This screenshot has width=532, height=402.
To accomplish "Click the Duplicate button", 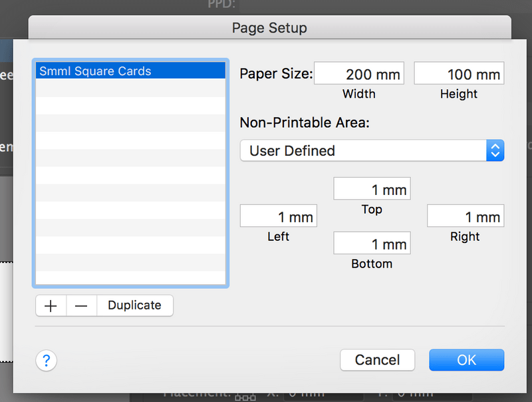I will point(134,305).
